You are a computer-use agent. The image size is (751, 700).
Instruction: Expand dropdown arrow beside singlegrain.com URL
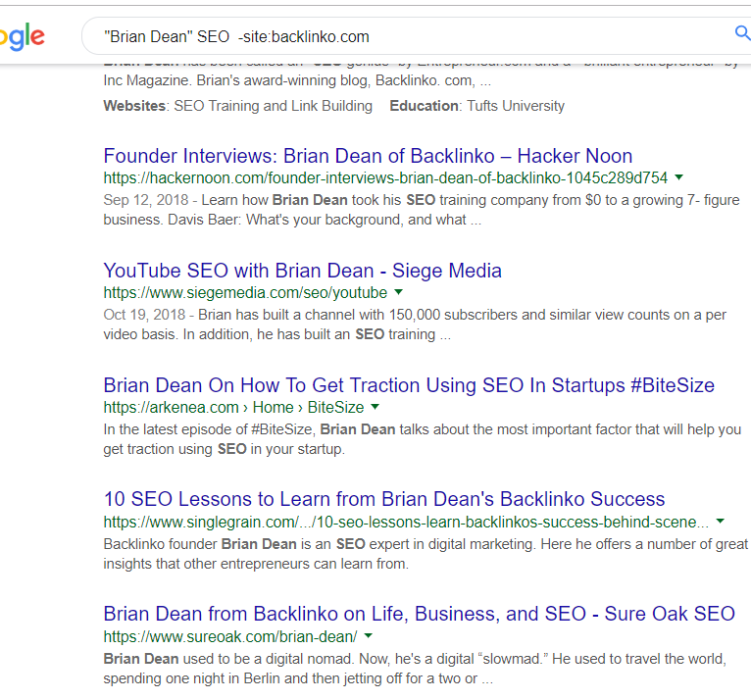click(721, 522)
